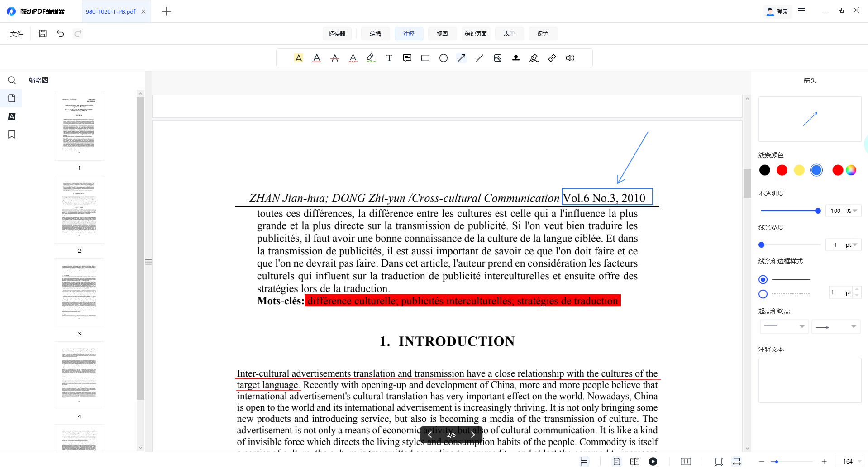Set actual size 1:1 zoom
This screenshot has width=868, height=469.
click(686, 461)
